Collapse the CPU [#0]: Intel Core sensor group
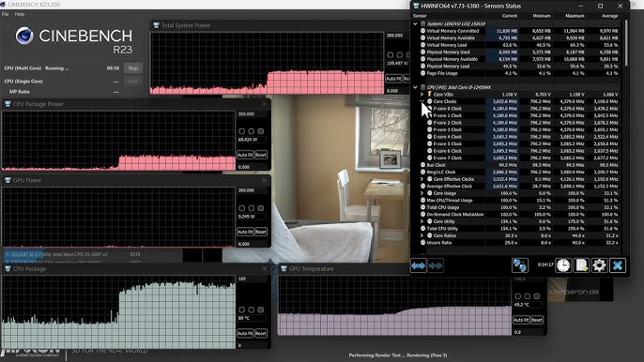 pos(415,87)
